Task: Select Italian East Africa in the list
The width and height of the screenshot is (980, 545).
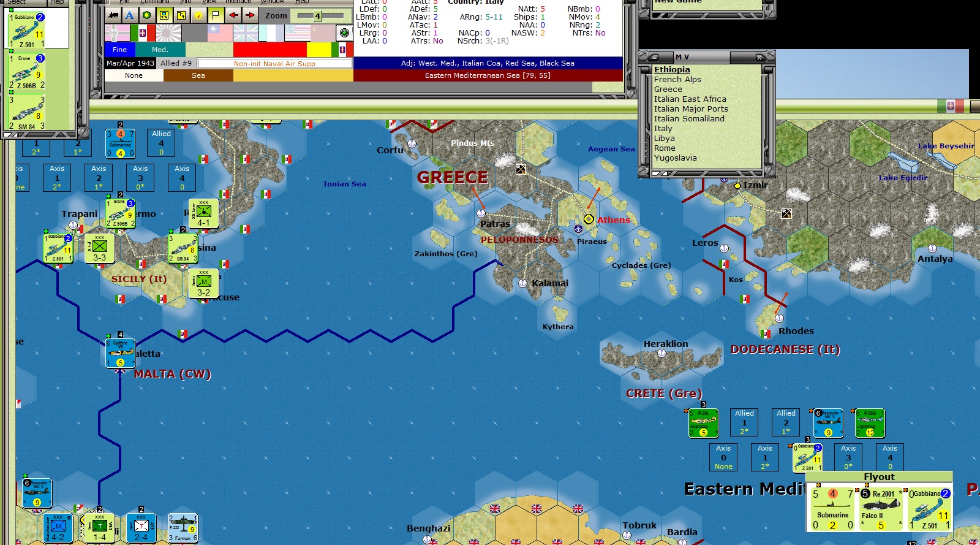Action: click(x=690, y=99)
